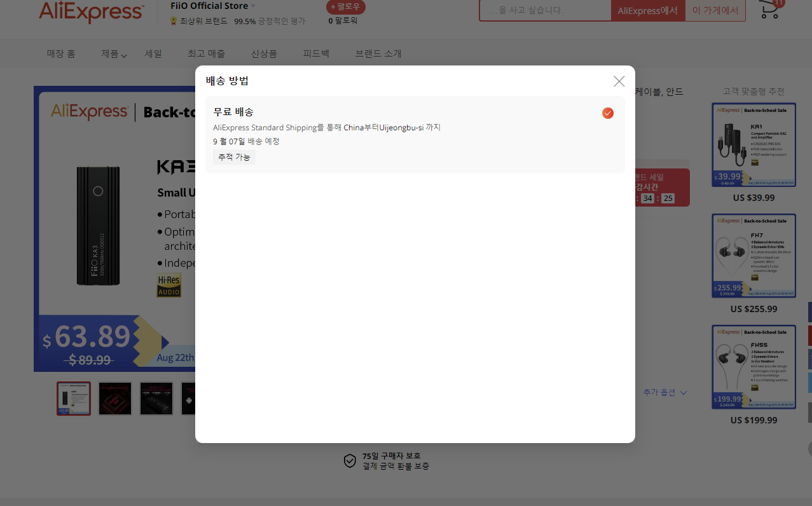Select the first KA3 product thumbnail
The image size is (812, 506).
(x=74, y=399)
